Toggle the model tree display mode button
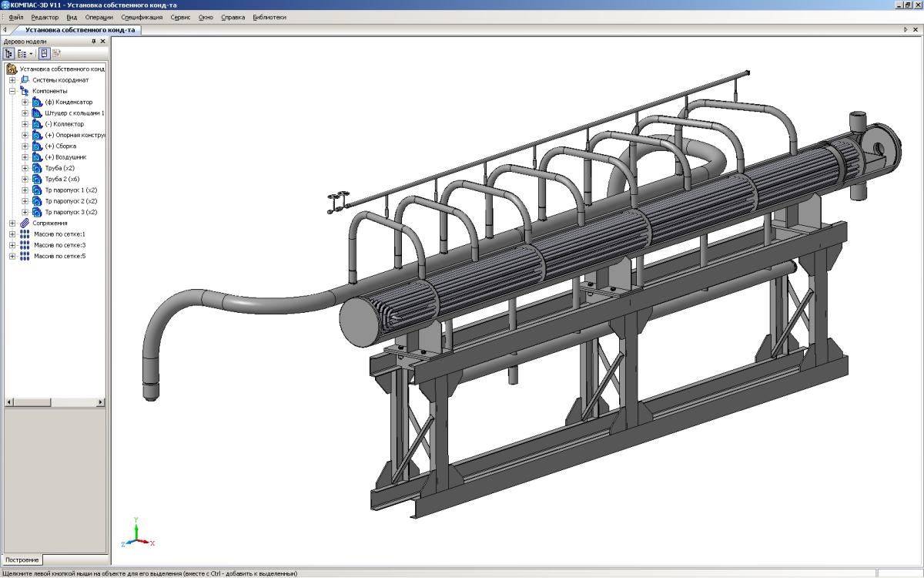The image size is (924, 578). pos(45,54)
